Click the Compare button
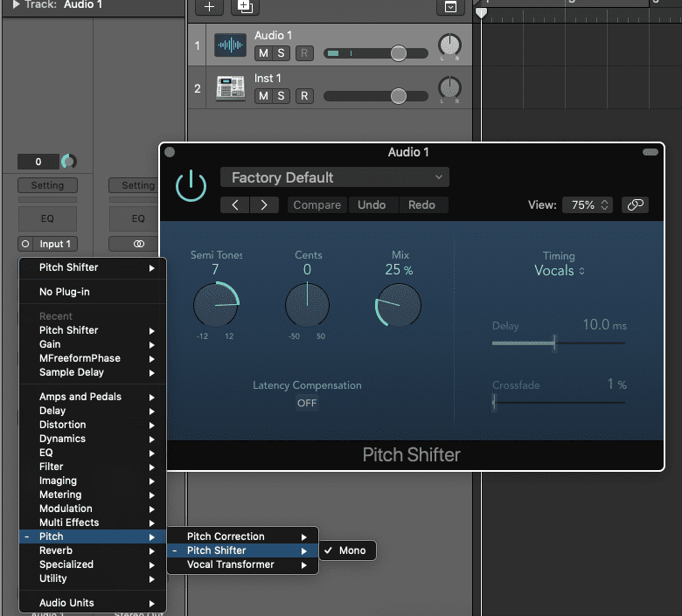The height and width of the screenshot is (616, 682). [x=317, y=204]
